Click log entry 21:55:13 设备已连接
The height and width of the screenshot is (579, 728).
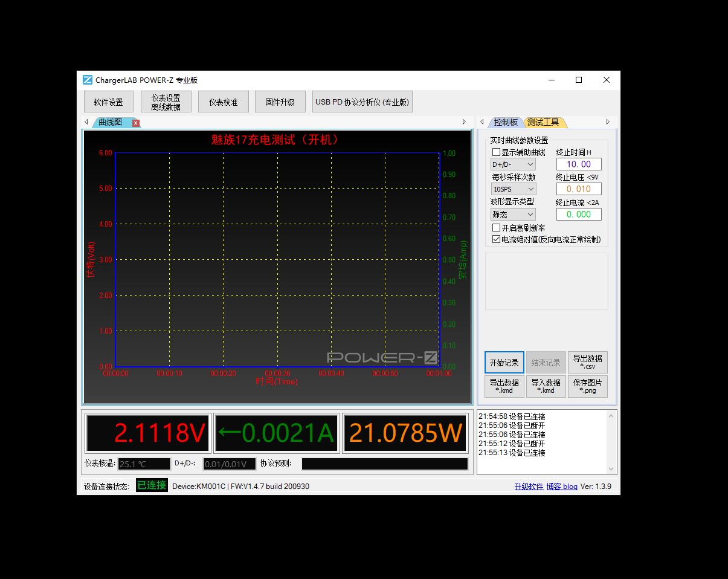[x=512, y=453]
